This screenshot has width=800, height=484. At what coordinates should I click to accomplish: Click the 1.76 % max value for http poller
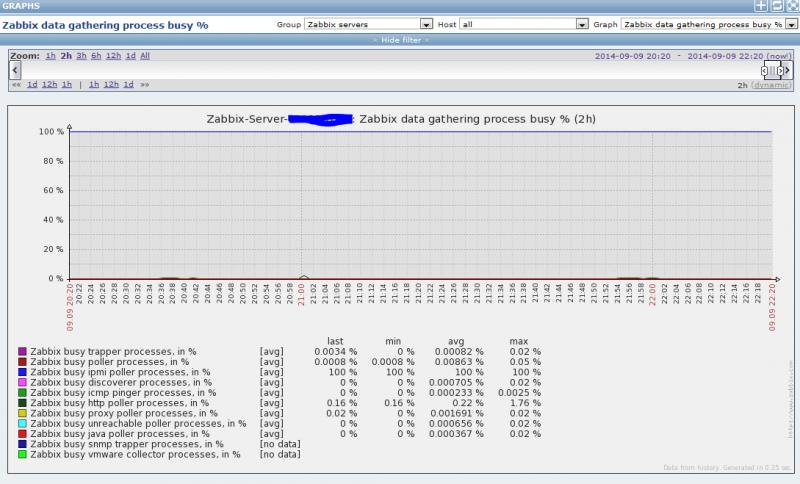526,403
